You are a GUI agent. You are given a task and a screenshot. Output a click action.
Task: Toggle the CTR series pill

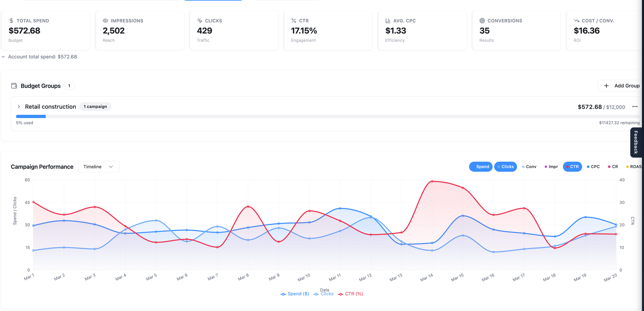coord(572,167)
